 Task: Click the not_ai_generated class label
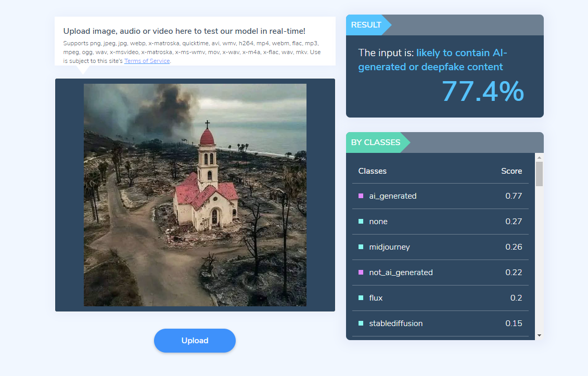[401, 273]
